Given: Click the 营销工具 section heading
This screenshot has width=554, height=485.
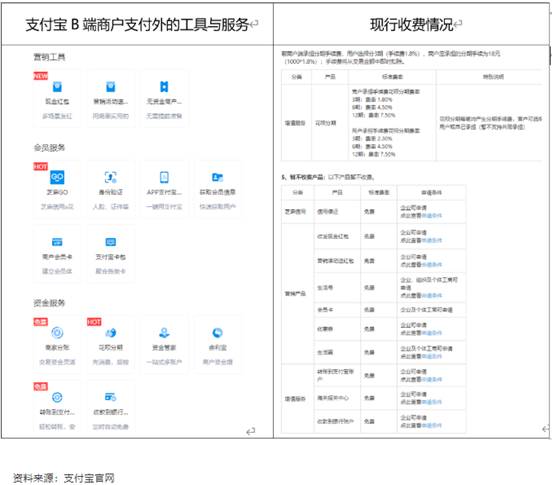Looking at the screenshot, I should pos(49,57).
